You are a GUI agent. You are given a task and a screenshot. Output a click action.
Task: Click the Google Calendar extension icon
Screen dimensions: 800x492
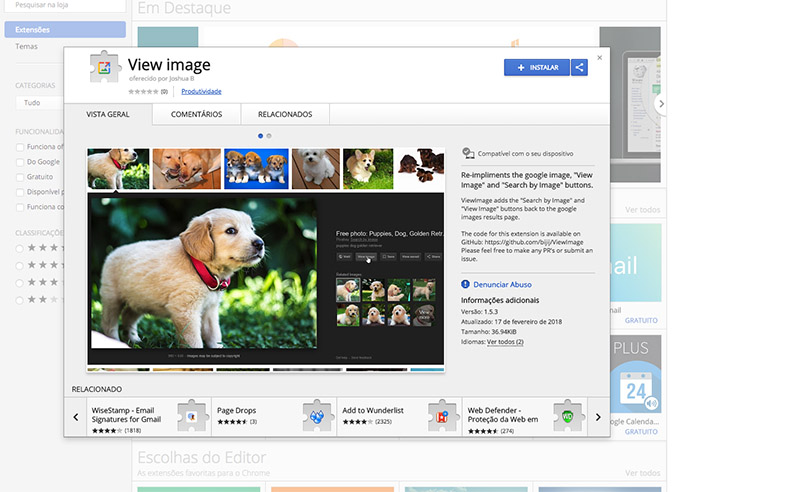point(636,375)
